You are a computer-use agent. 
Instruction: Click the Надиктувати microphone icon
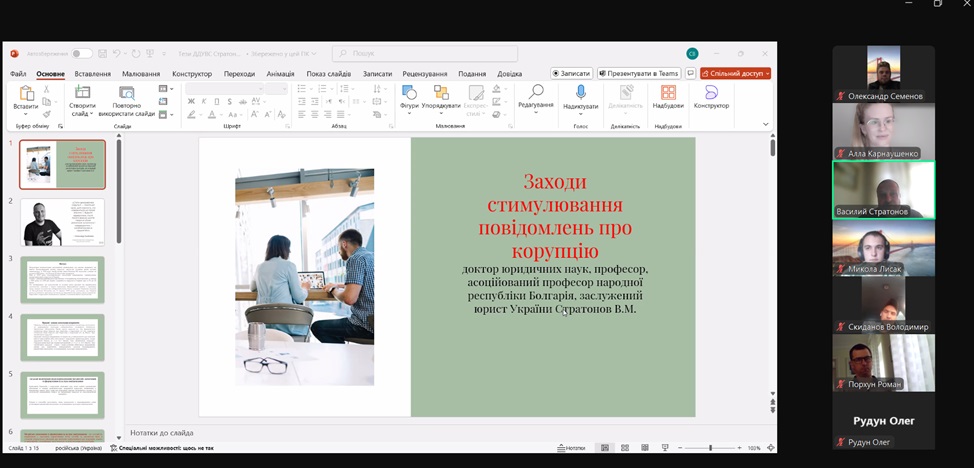click(x=581, y=93)
